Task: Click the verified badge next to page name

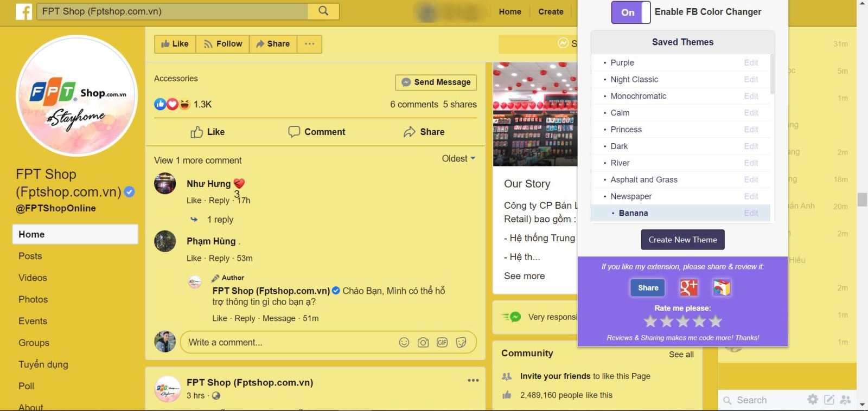Action: pyautogui.click(x=129, y=191)
